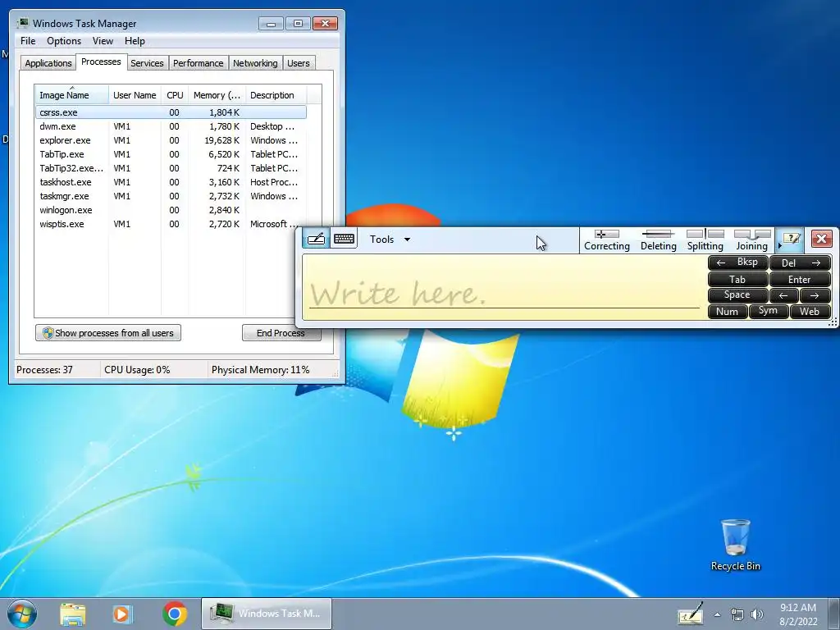The width and height of the screenshot is (840, 630).
Task: Sort processes by Memory column
Action: [217, 95]
